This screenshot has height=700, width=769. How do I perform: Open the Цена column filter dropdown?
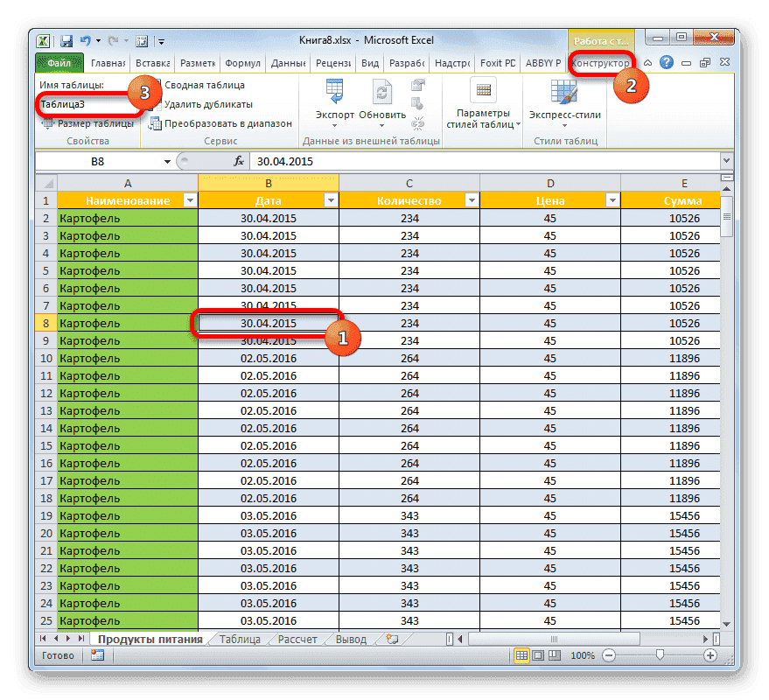click(612, 200)
